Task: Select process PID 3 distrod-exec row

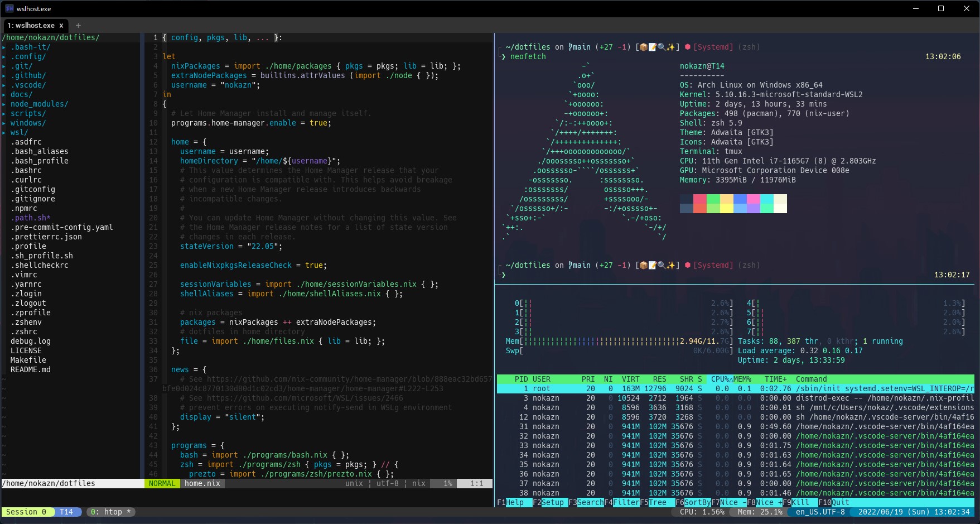Action: pos(736,398)
